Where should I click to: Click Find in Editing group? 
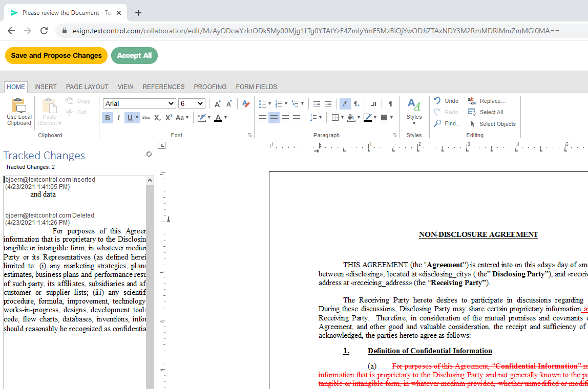coord(447,123)
